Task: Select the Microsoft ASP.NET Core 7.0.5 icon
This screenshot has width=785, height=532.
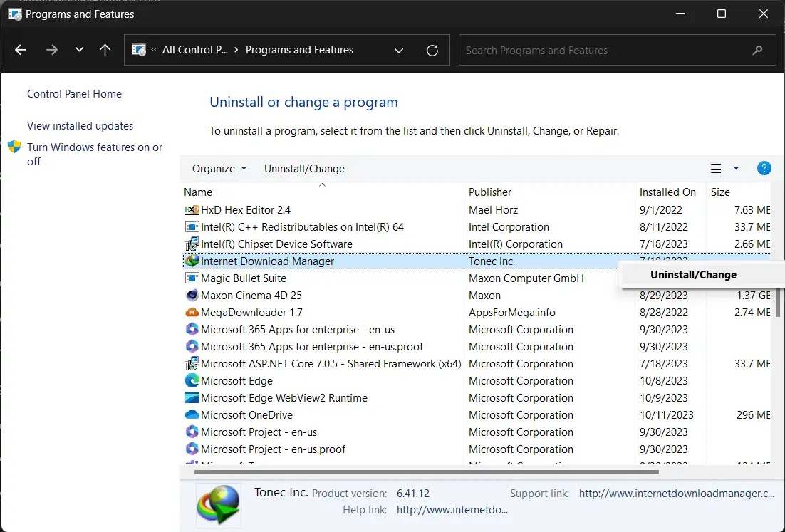Action: pyautogui.click(x=192, y=363)
